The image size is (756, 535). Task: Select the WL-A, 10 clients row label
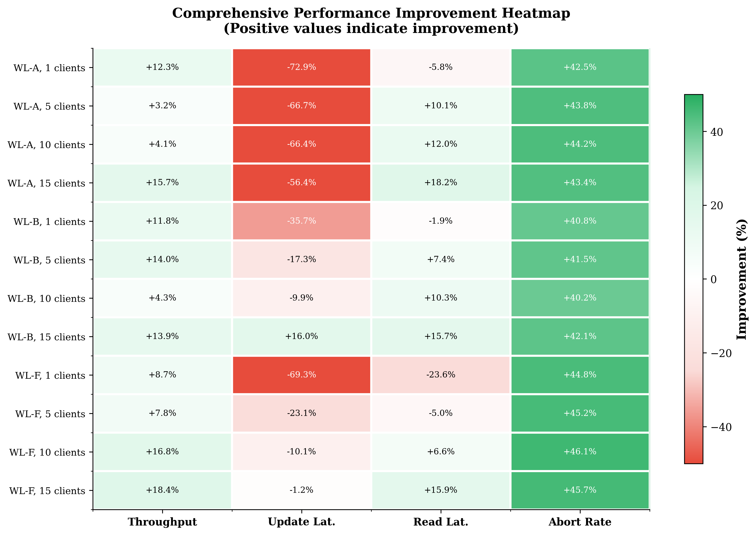(46, 145)
